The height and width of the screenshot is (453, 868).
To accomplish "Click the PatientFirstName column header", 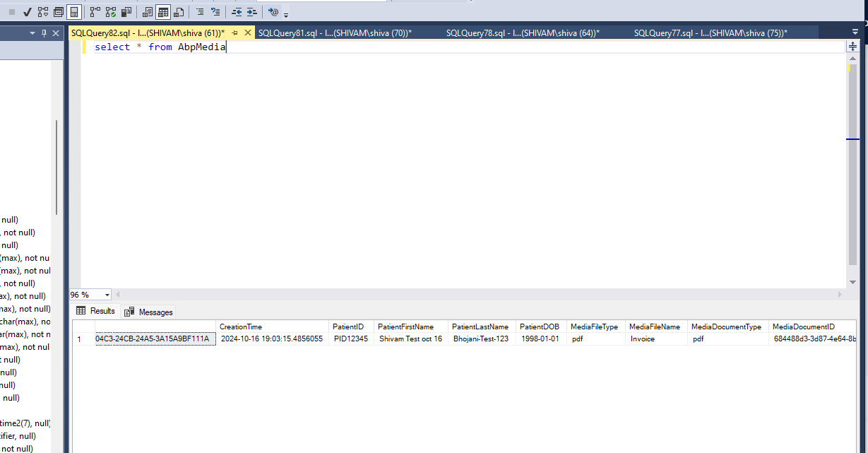I will (x=405, y=326).
